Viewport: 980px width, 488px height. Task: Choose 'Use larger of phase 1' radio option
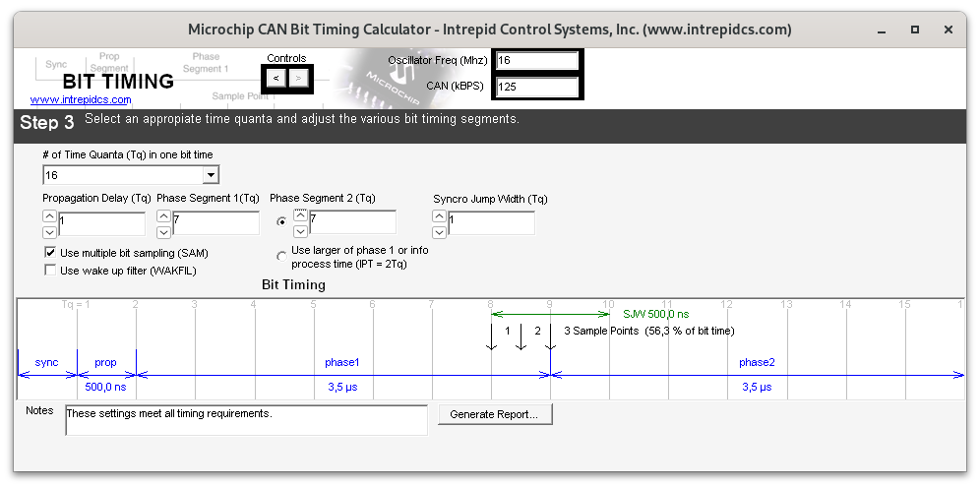[282, 257]
